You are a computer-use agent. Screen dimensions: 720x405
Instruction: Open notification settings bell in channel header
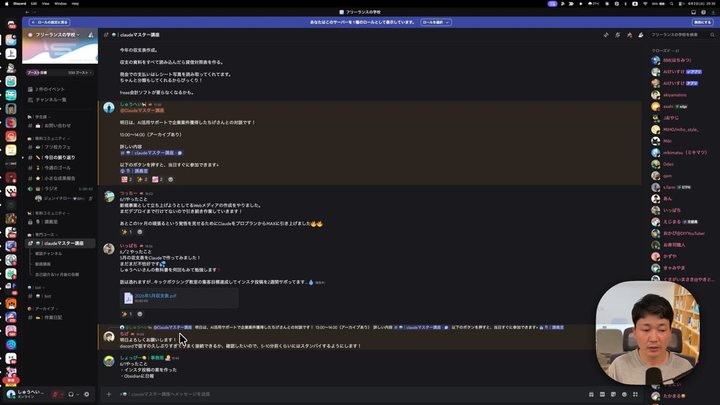pos(618,35)
